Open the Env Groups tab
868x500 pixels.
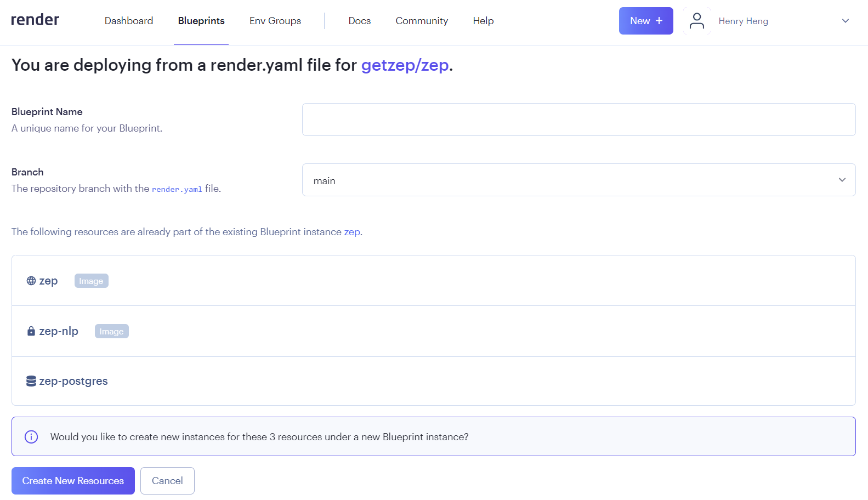tap(275, 21)
